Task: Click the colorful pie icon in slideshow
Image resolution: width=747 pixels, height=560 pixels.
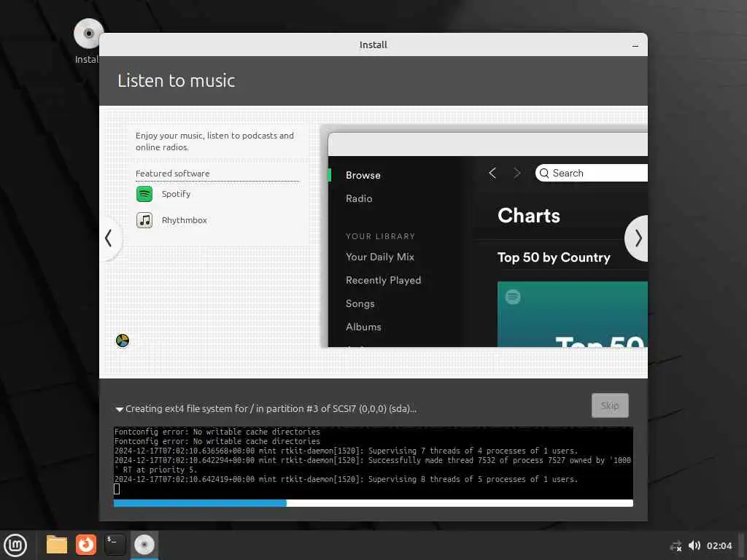Action: coord(123,341)
